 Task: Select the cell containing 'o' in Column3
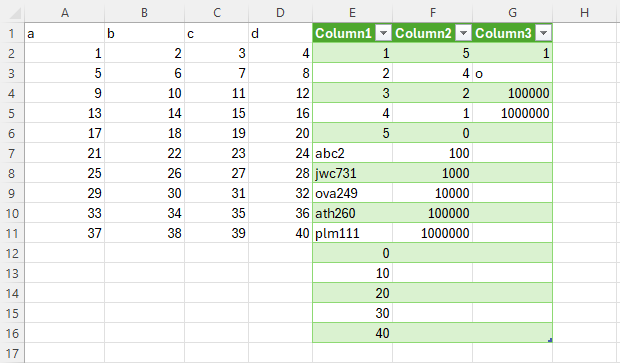pos(512,74)
